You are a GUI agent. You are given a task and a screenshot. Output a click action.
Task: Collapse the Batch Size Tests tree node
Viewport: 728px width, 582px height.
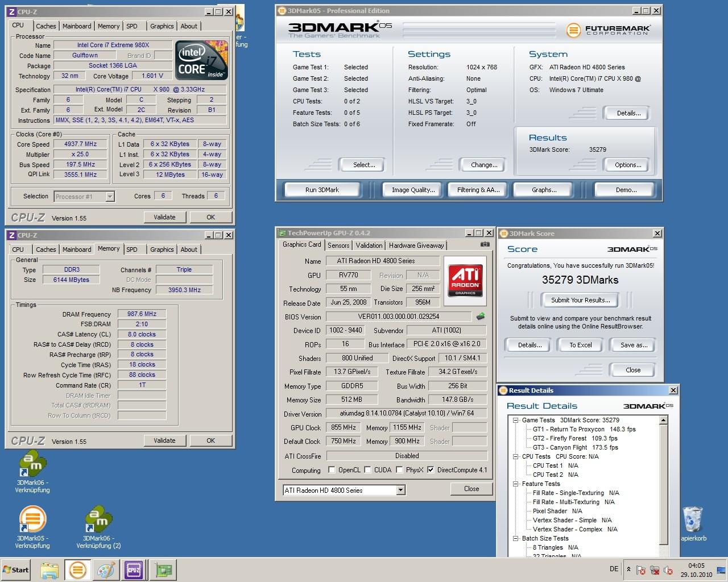[x=516, y=538]
